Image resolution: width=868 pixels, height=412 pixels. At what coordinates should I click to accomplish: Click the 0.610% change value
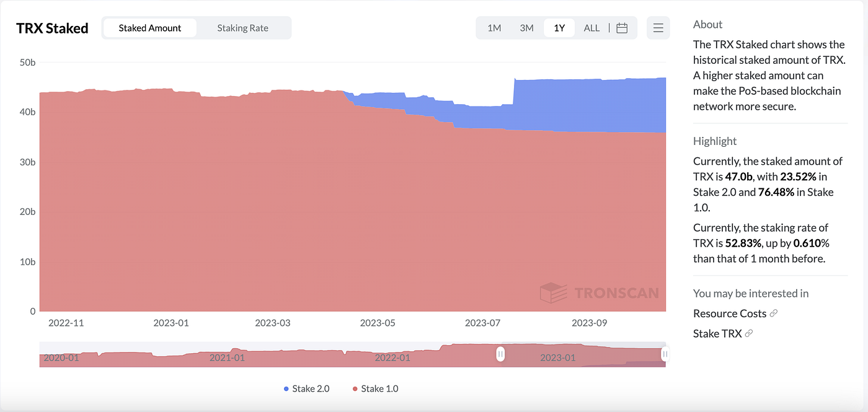[x=811, y=243]
